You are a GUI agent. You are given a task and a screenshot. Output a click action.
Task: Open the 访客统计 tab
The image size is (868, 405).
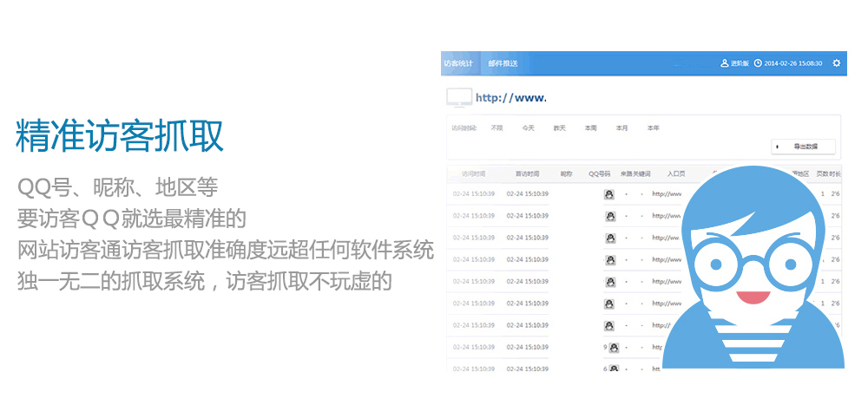pos(458,63)
